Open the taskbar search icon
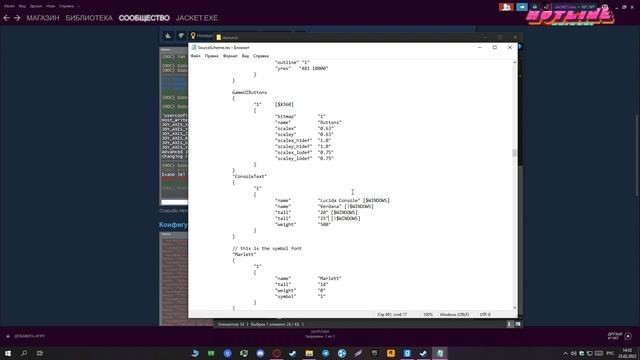 24,353
